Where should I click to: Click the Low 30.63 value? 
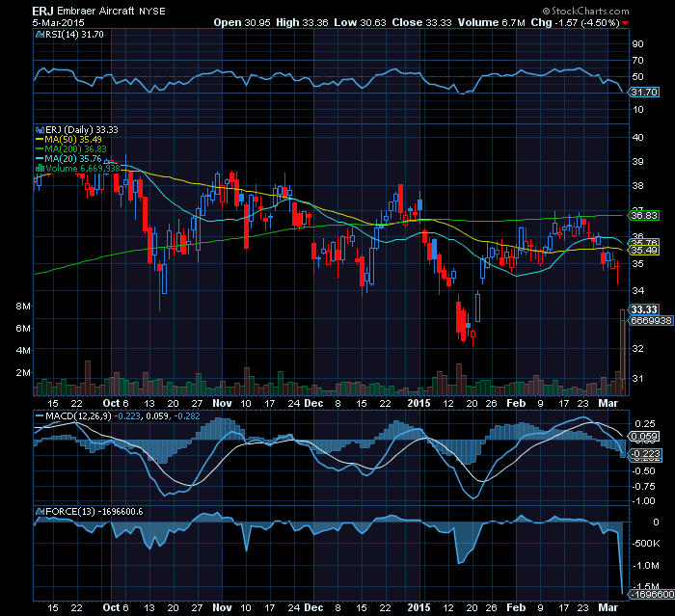click(360, 22)
